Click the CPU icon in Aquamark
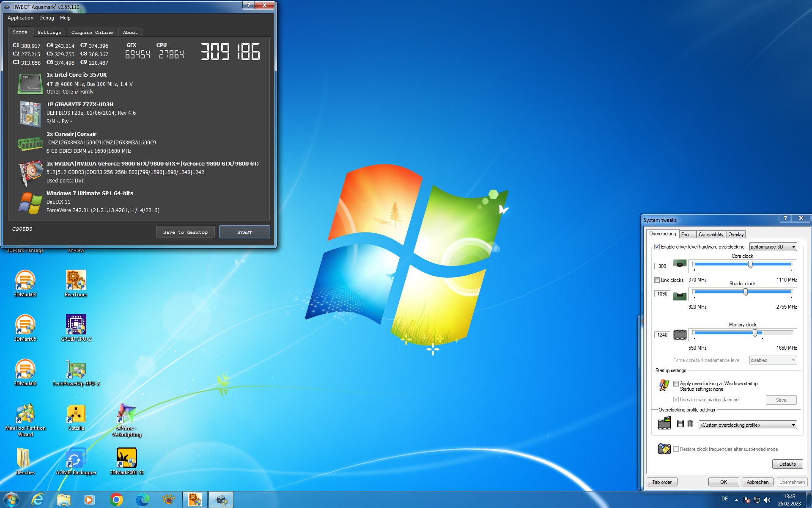812x508 pixels. pos(30,83)
